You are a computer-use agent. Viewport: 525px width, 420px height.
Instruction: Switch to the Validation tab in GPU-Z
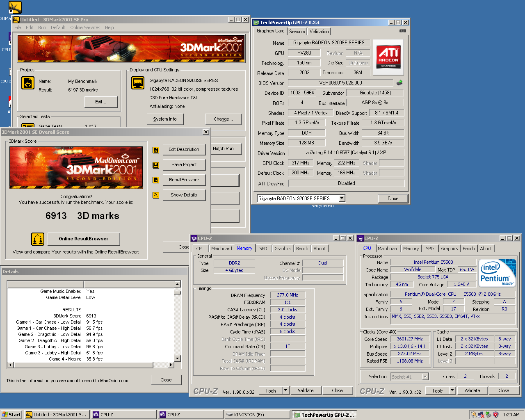coord(319,32)
